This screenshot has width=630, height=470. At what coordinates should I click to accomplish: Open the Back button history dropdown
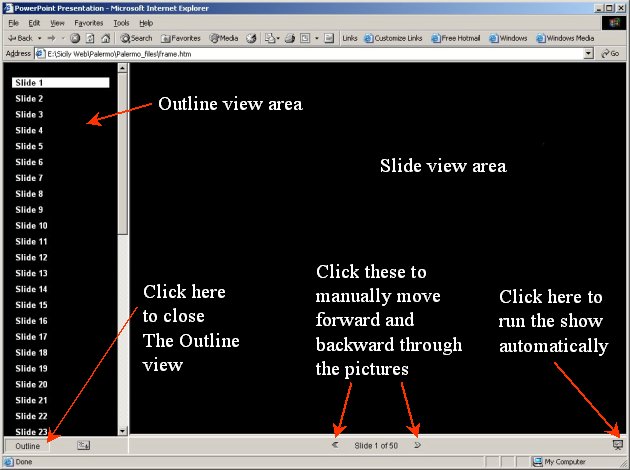click(38, 38)
